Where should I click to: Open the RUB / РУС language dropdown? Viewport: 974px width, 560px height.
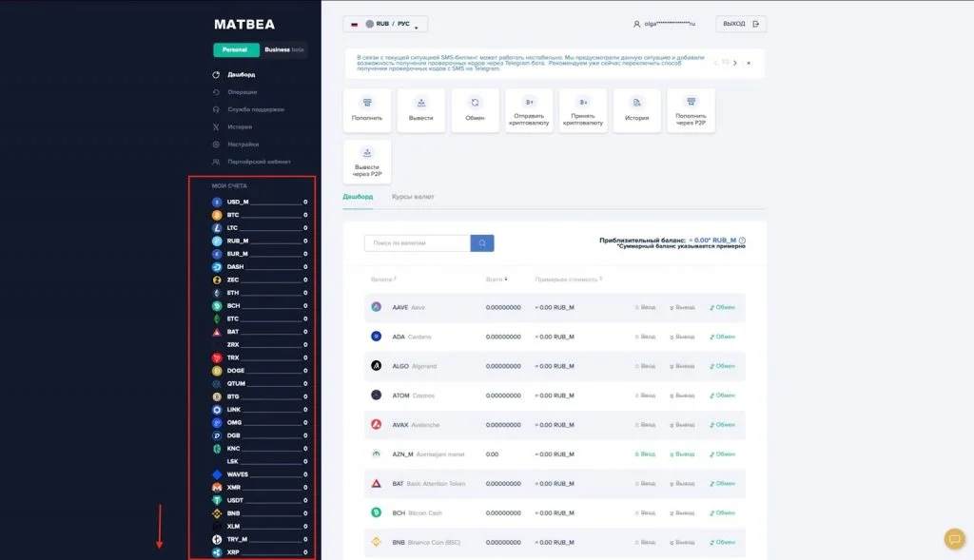(x=385, y=24)
